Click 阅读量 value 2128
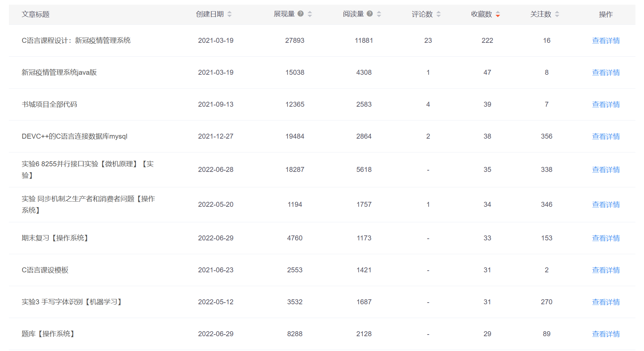644x351 pixels. click(x=364, y=334)
